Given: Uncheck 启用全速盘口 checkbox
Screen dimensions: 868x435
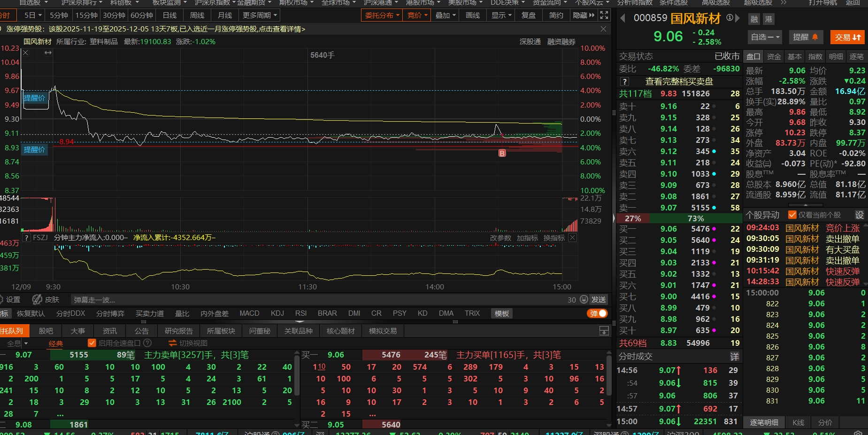Looking at the screenshot, I should [92, 343].
